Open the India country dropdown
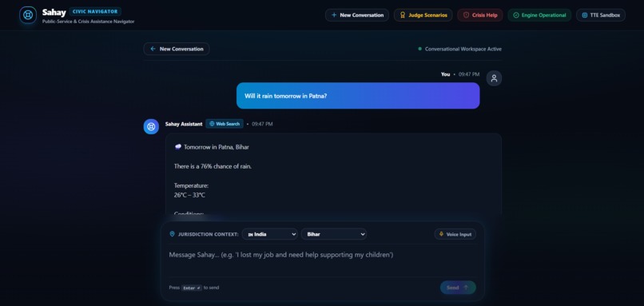 270,234
